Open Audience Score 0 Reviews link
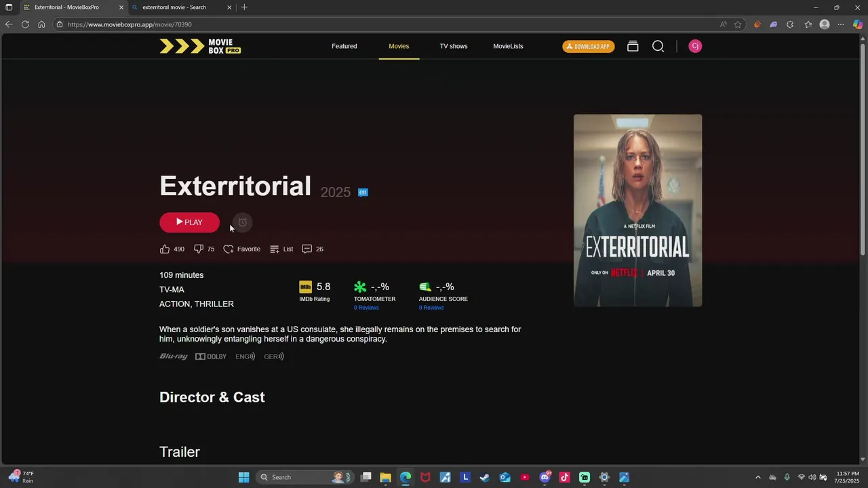This screenshot has height=488, width=868. point(431,308)
